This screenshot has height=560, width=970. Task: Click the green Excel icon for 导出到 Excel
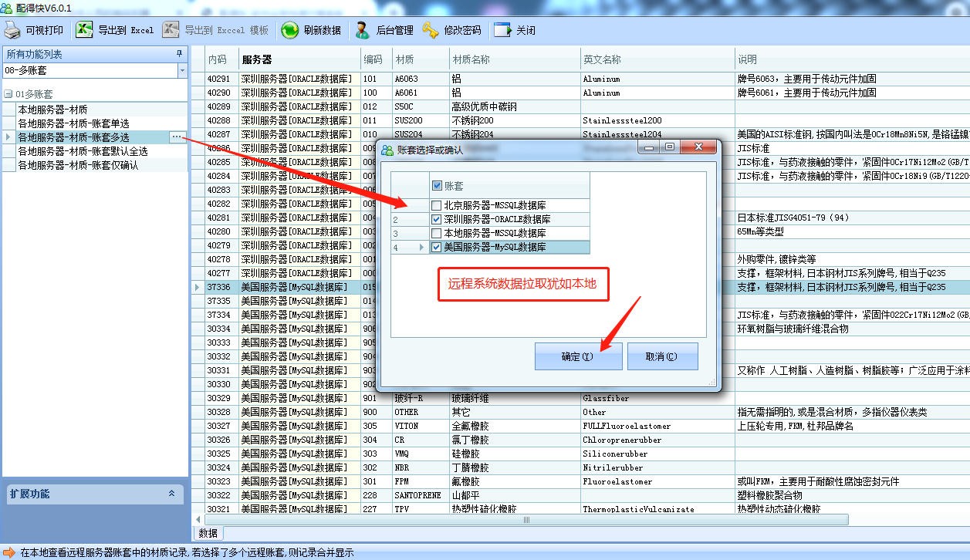click(84, 30)
